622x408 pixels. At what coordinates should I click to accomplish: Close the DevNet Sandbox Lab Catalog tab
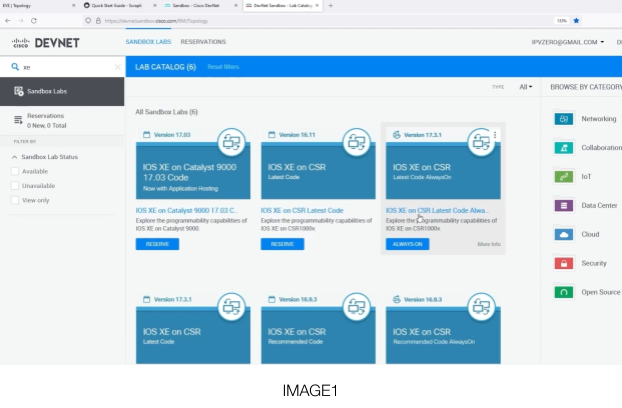tap(317, 6)
